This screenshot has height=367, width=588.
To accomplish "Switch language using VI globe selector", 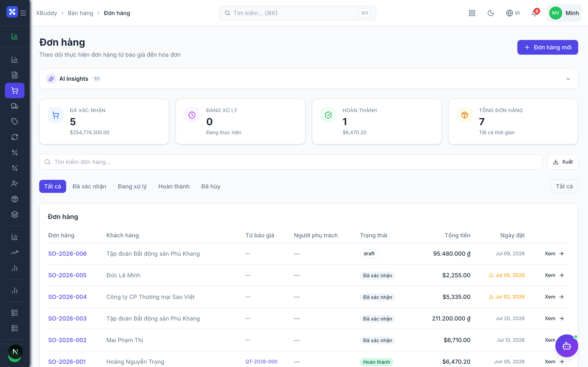I will (x=513, y=13).
